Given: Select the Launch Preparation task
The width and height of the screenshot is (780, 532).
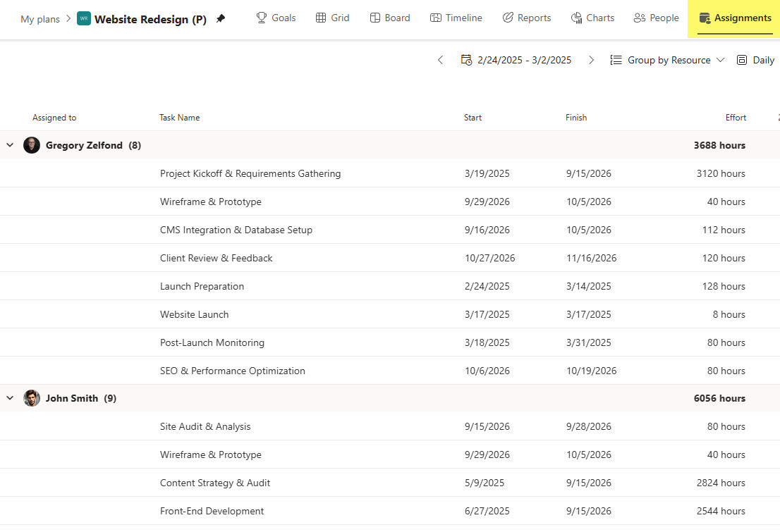Looking at the screenshot, I should (x=202, y=286).
